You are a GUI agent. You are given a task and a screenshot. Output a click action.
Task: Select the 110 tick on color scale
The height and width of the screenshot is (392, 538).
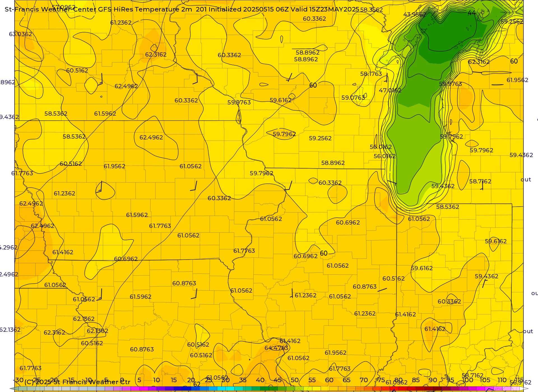502,380
